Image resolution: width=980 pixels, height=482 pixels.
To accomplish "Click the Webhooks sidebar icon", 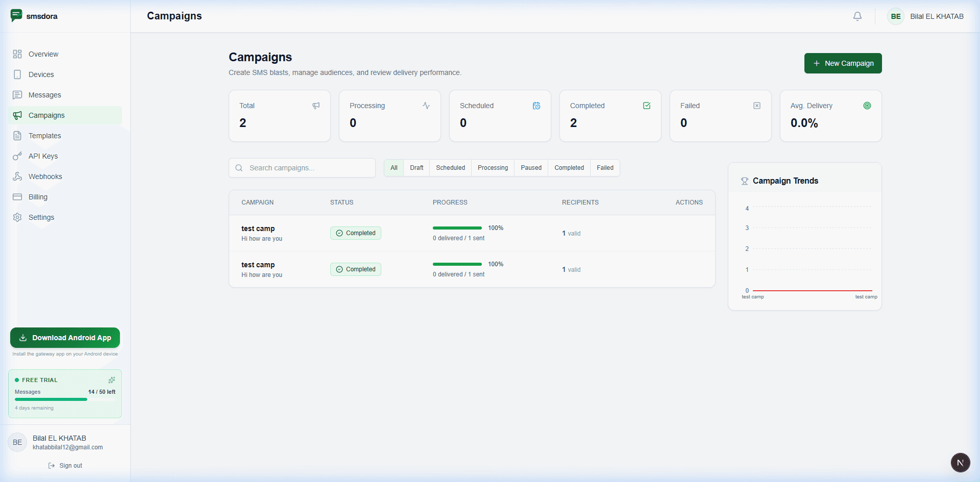I will [17, 176].
